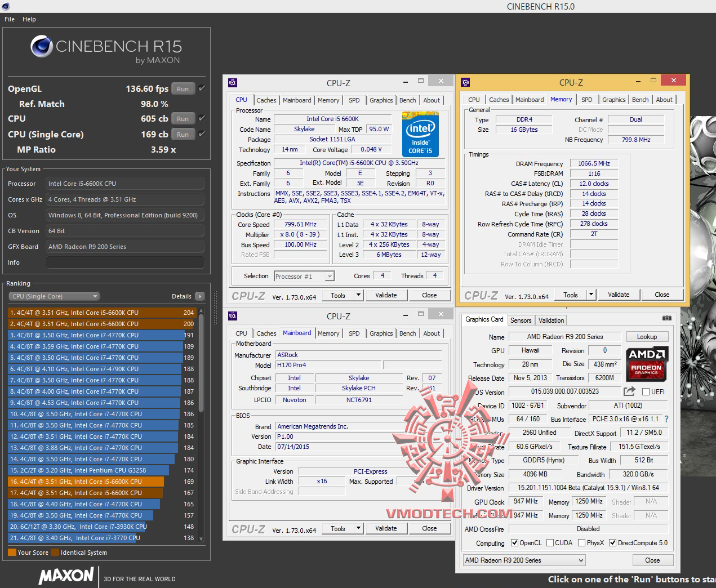The image size is (716, 588).
Task: Toggle the OpenGL test checkbox
Action: click(202, 88)
